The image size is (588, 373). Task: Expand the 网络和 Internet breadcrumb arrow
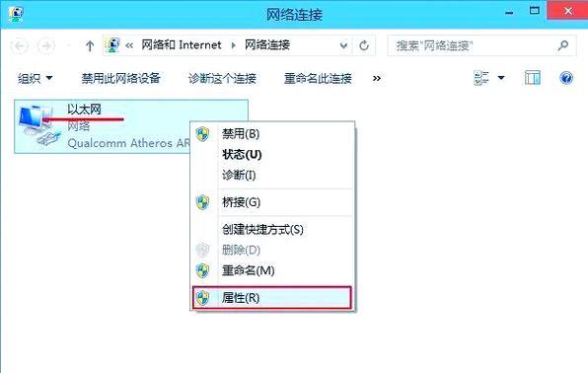coord(233,45)
